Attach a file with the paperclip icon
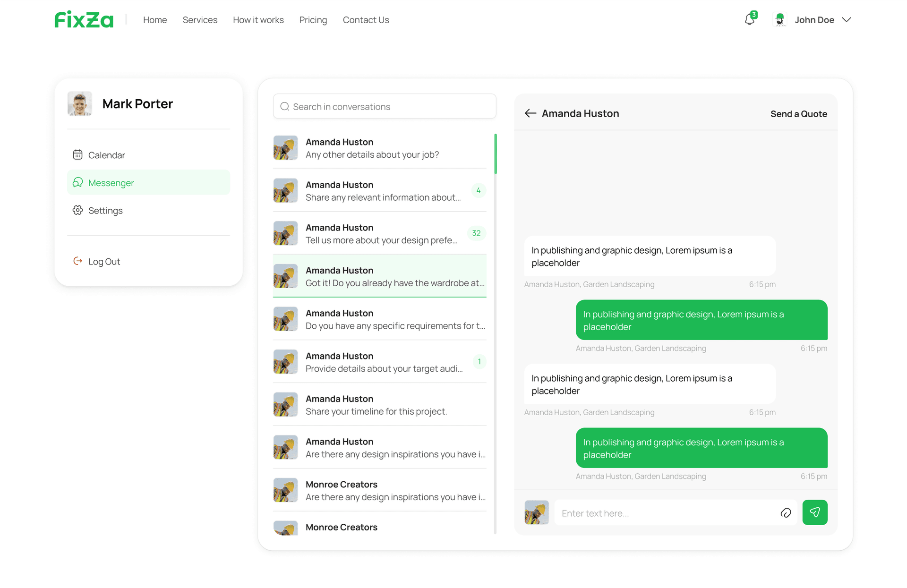 (786, 512)
